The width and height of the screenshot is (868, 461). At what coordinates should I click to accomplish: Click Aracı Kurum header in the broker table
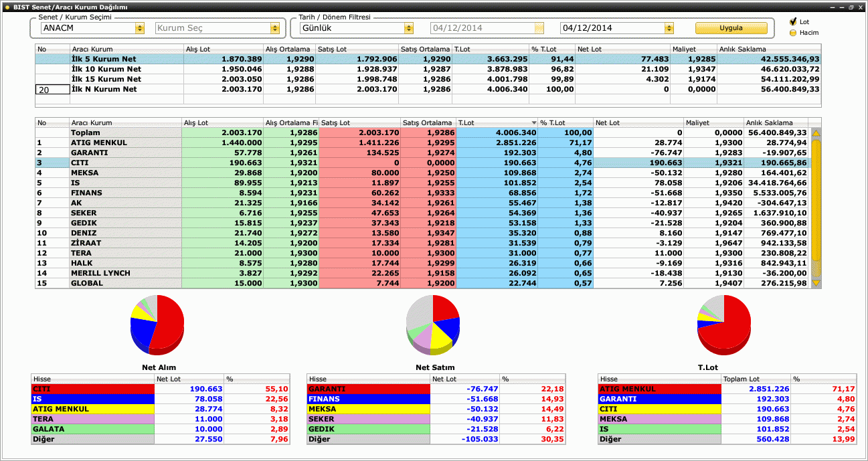pos(125,123)
